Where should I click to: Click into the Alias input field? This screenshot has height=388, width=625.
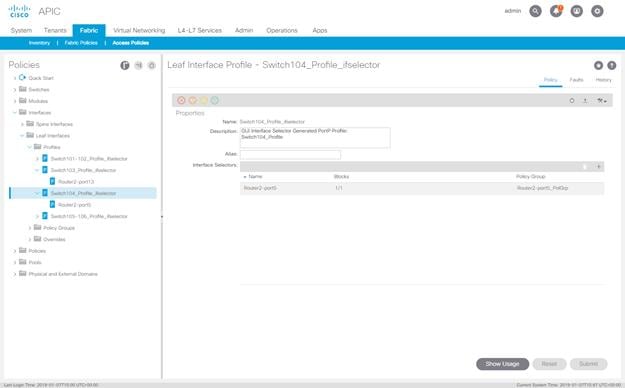click(290, 154)
